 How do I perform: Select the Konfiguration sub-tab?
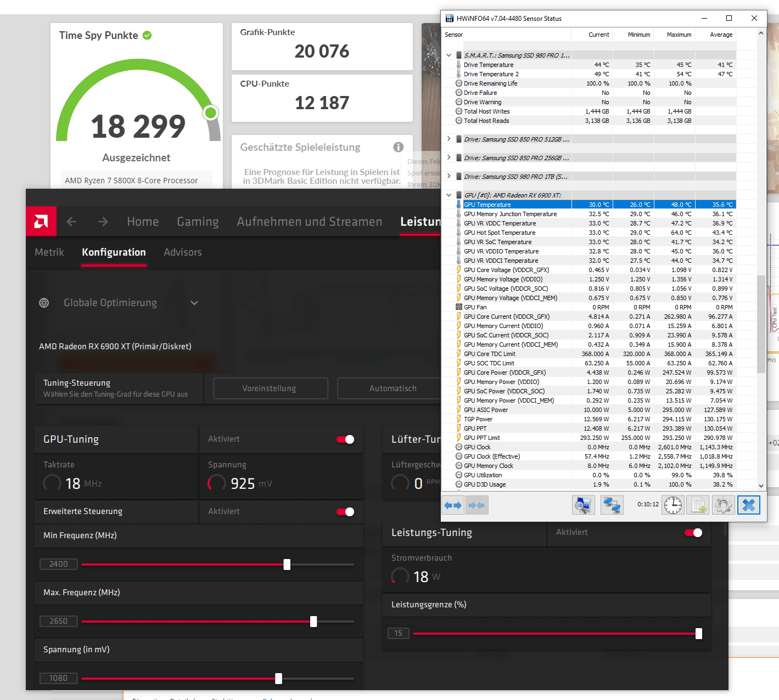[x=114, y=252]
